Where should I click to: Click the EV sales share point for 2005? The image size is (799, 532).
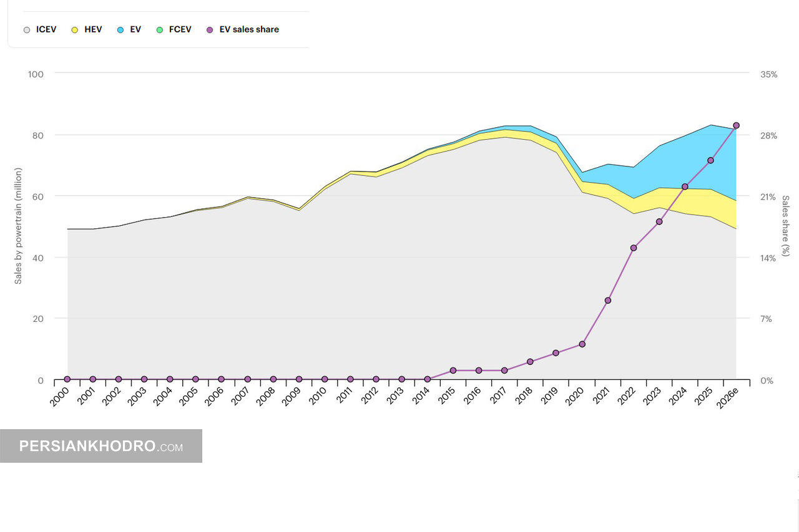[x=195, y=379]
